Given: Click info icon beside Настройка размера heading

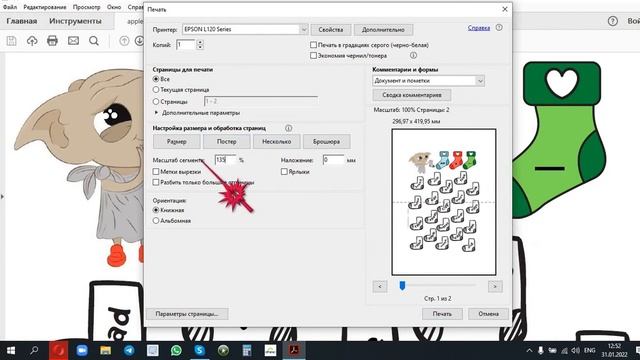Looking at the screenshot, I should pyautogui.click(x=289, y=128).
